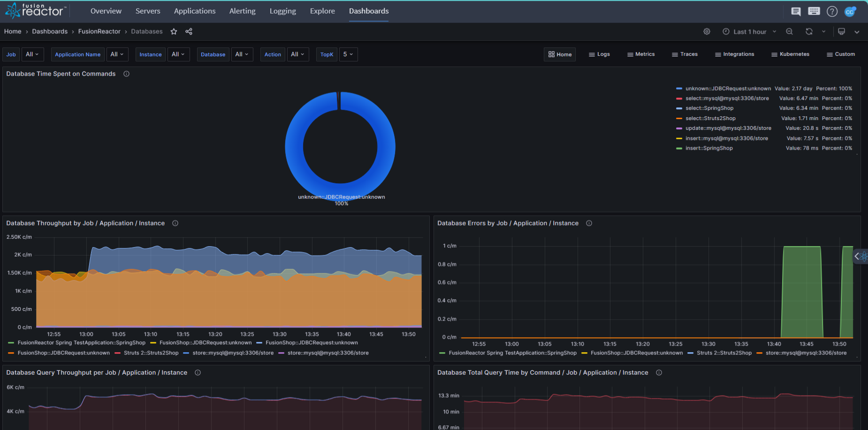Open the Instance All dropdown
Screen dimensions: 868x430
(178, 54)
